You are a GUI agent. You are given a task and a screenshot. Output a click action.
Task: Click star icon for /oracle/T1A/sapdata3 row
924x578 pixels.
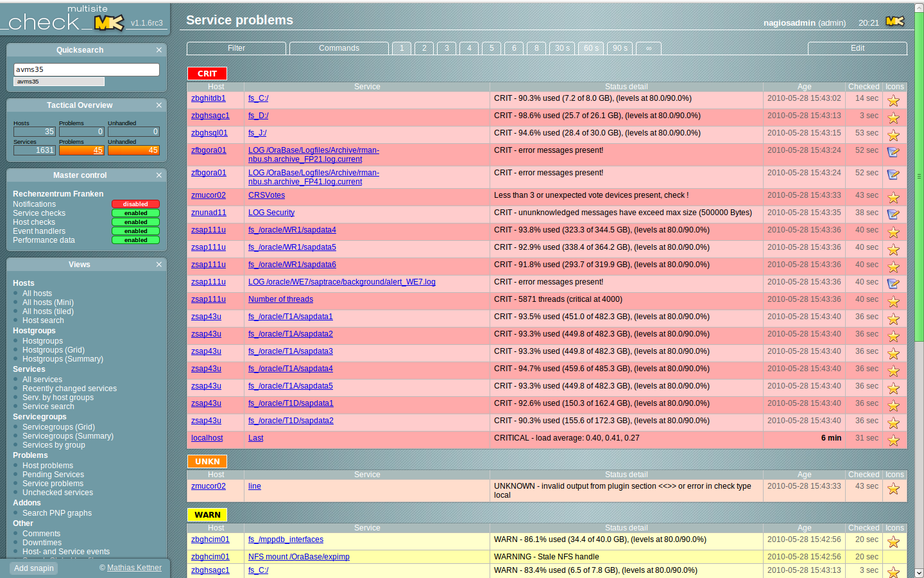click(893, 353)
